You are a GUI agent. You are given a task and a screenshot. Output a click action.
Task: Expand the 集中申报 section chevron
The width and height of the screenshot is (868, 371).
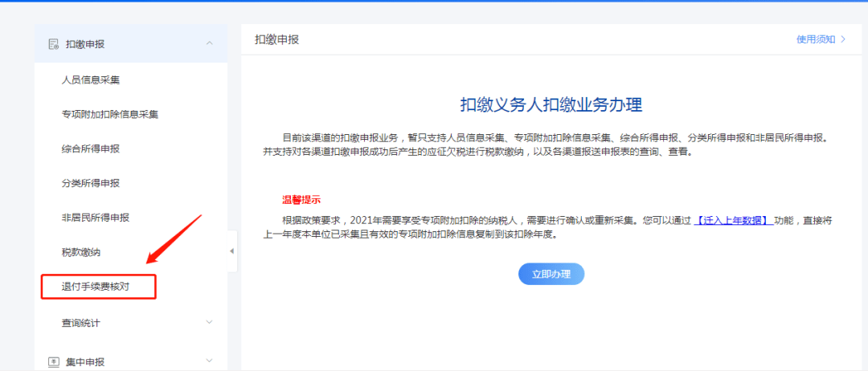(210, 362)
